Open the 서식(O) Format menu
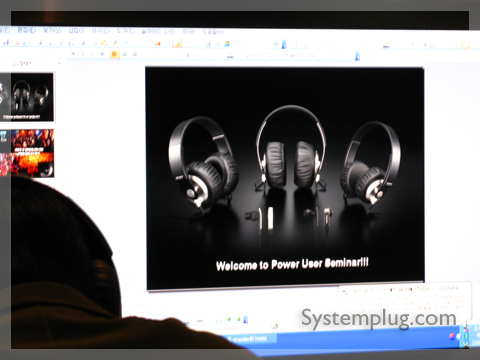 (101, 31)
